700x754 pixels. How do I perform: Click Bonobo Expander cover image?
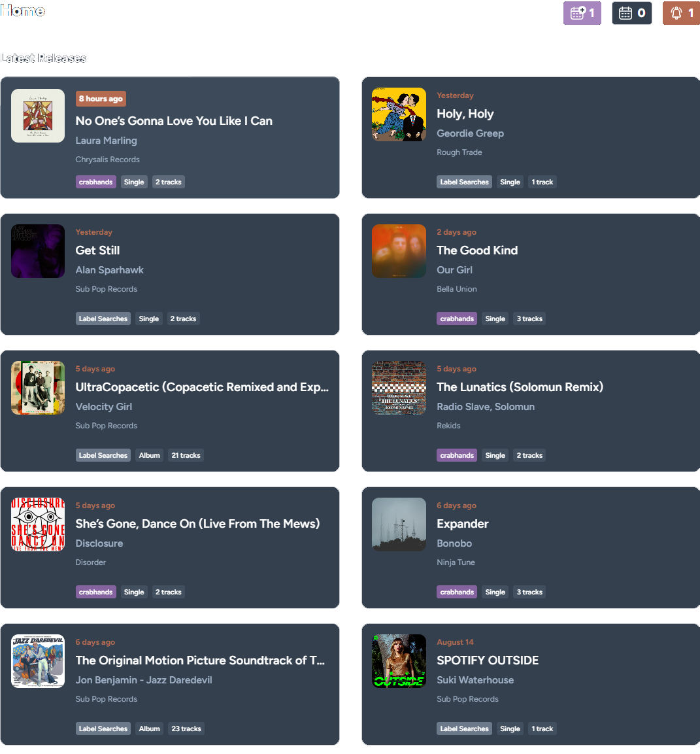399,524
